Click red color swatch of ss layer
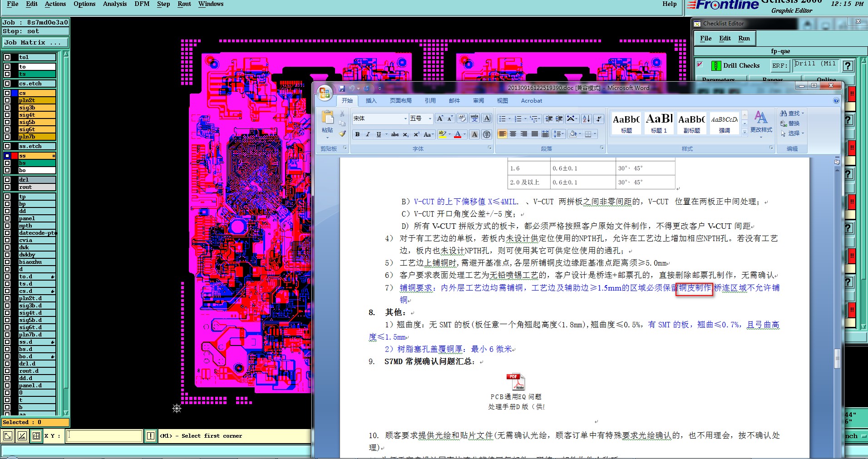Image resolution: width=868 pixels, height=459 pixels. tap(15, 156)
